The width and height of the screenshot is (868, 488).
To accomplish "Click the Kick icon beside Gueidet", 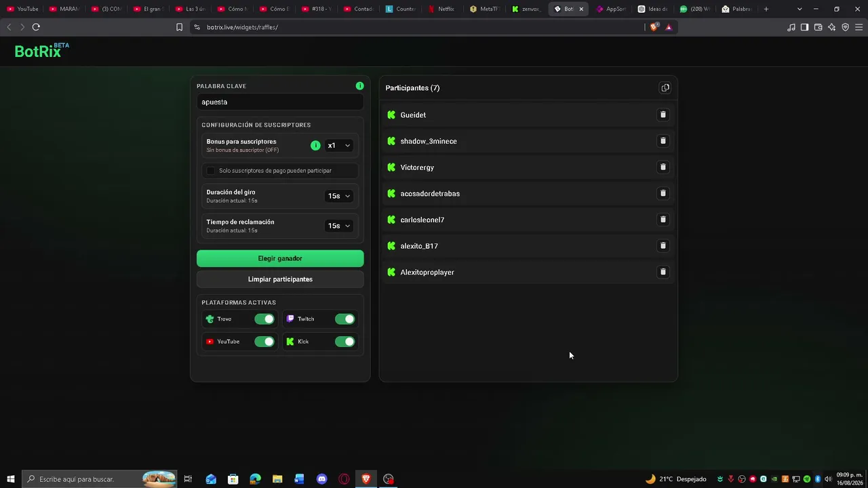I will tap(391, 115).
